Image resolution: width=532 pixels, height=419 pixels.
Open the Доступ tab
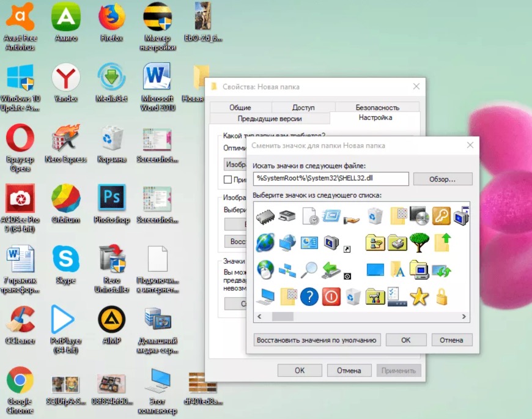(303, 107)
